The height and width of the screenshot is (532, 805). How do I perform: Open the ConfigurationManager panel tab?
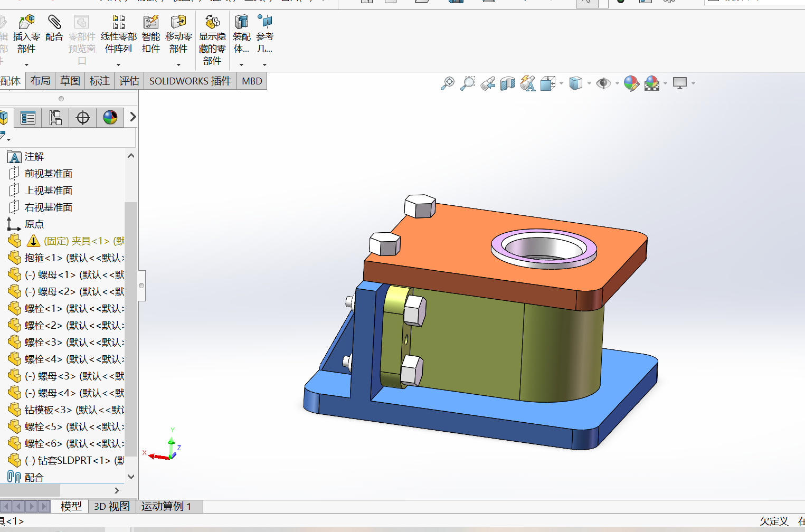pyautogui.click(x=55, y=118)
